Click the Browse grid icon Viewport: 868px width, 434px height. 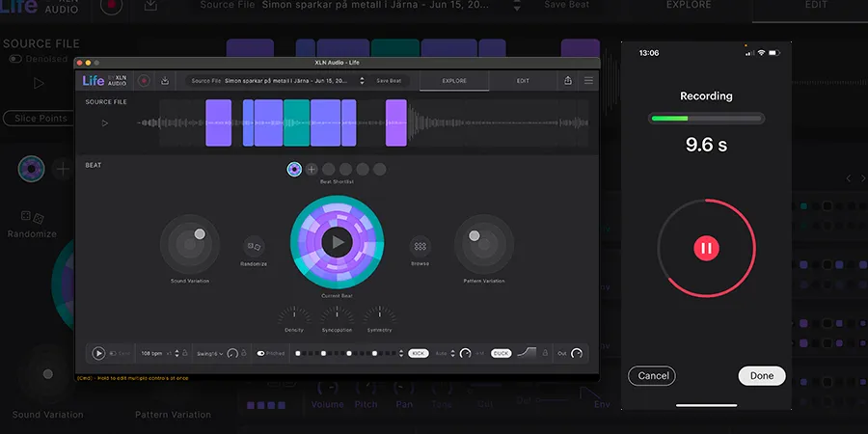point(420,246)
